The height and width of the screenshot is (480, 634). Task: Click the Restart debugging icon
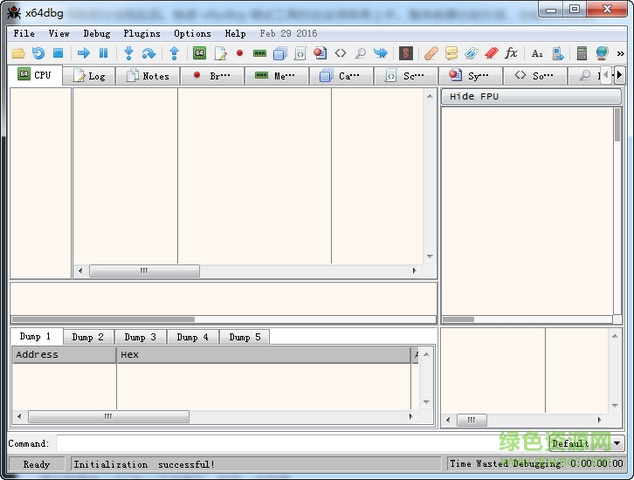coord(38,53)
